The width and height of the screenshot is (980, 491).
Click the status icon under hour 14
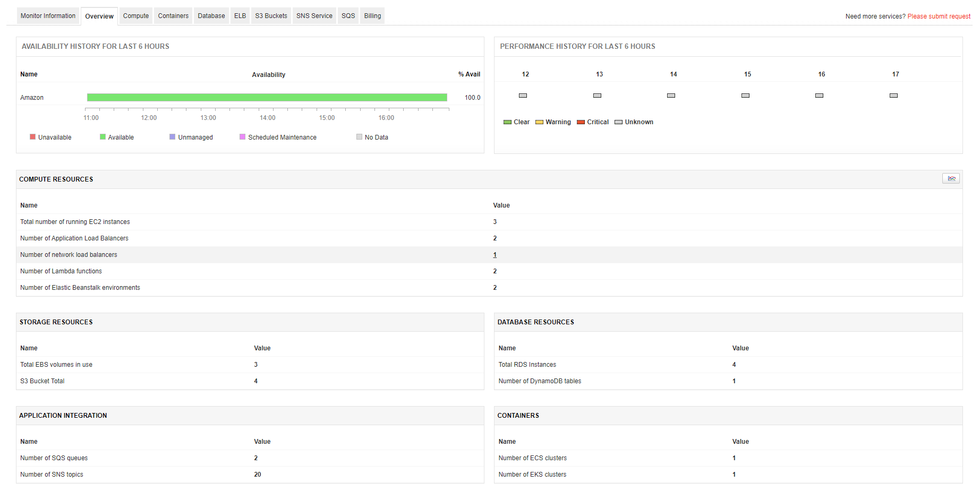pos(671,96)
